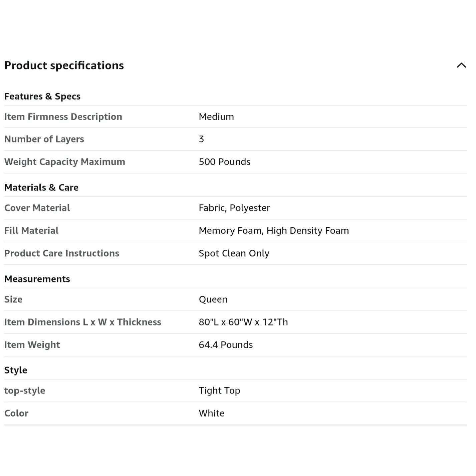Click the White color value
Viewport: 476px width, 476px height.
point(212,413)
